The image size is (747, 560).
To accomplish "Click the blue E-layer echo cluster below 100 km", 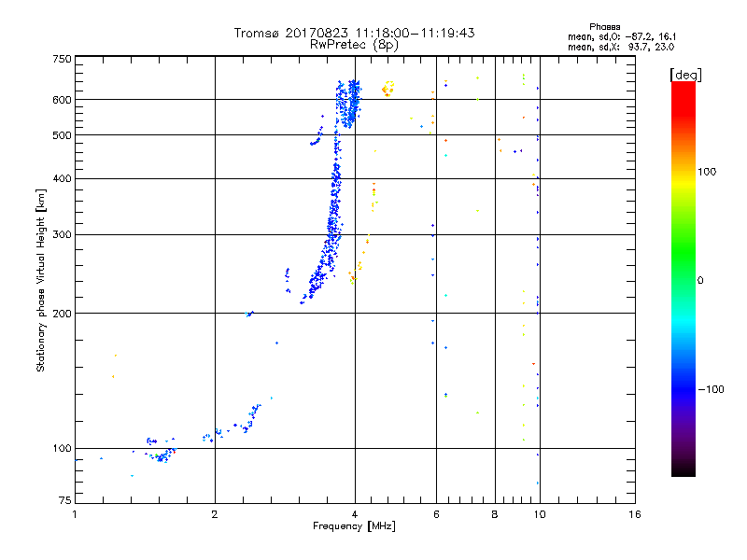I will tap(162, 455).
